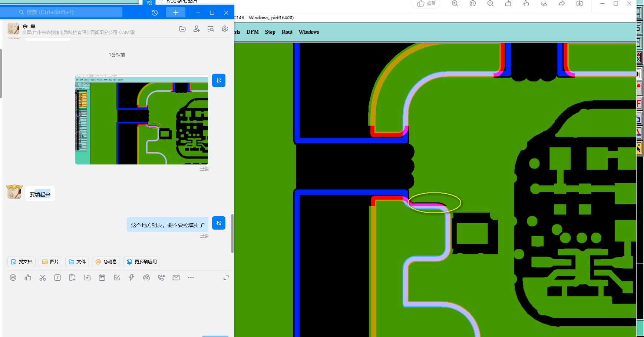Click the 文件 file button

pyautogui.click(x=77, y=262)
